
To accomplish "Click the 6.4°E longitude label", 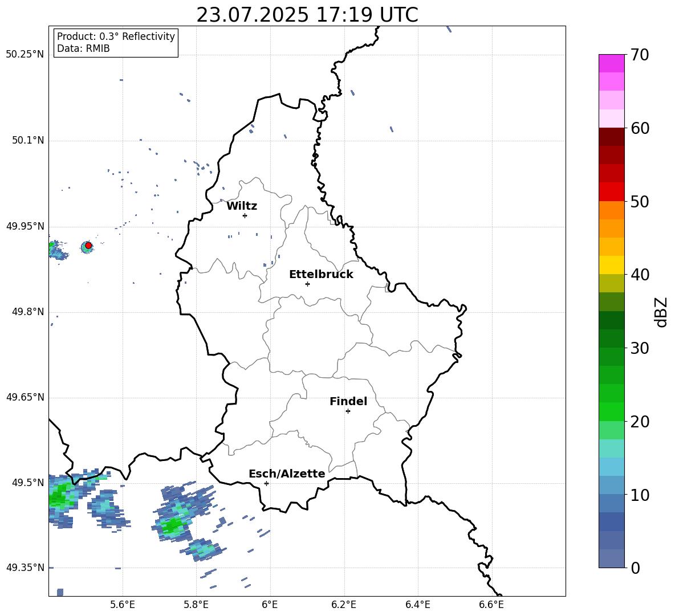I will [x=417, y=605].
